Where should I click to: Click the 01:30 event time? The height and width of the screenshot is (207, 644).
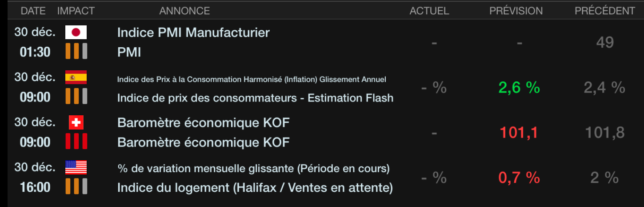coord(35,52)
